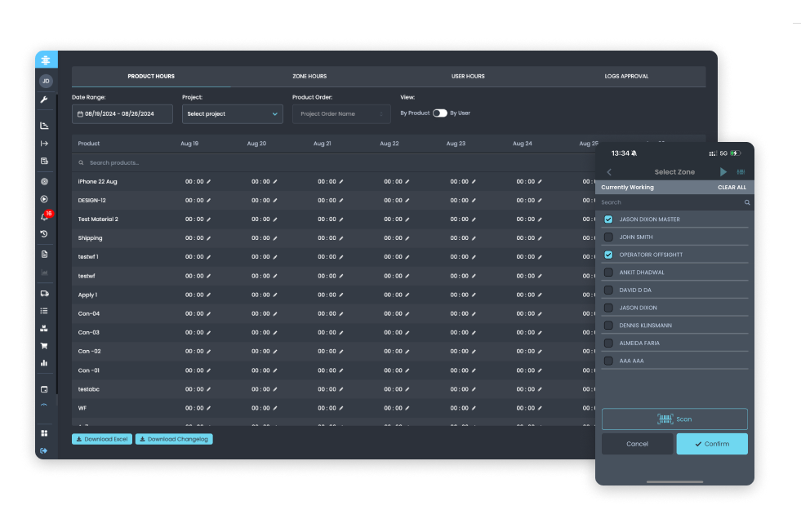801x532 pixels.
Task: Switch to the Logs Approval tab
Action: [x=626, y=77]
